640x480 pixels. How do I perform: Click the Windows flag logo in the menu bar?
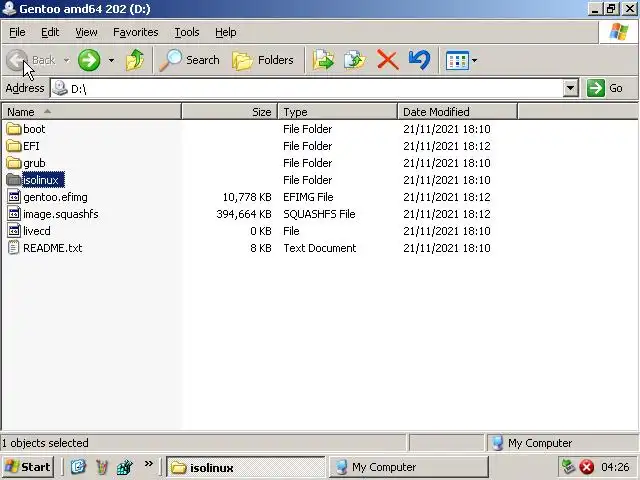(x=619, y=32)
